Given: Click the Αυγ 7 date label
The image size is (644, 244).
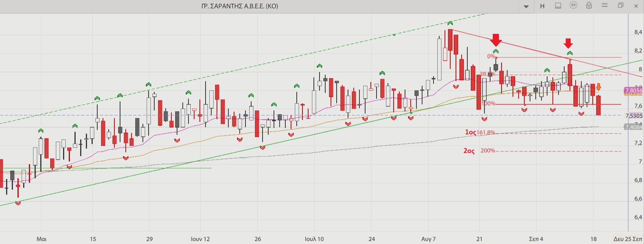Looking at the screenshot, I should tap(429, 239).
